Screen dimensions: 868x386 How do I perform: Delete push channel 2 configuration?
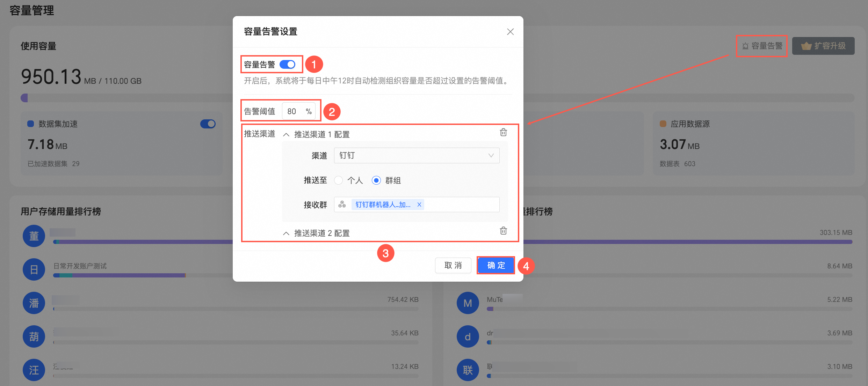click(503, 231)
